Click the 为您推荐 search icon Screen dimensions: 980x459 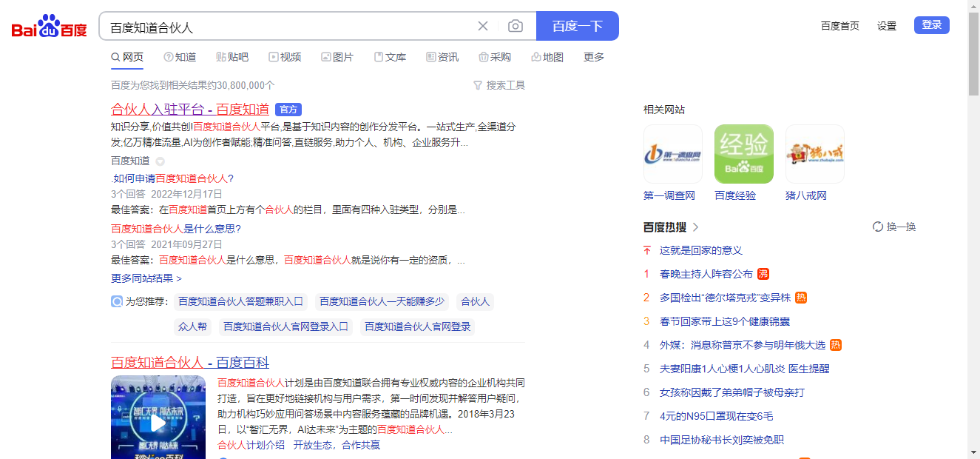[117, 301]
